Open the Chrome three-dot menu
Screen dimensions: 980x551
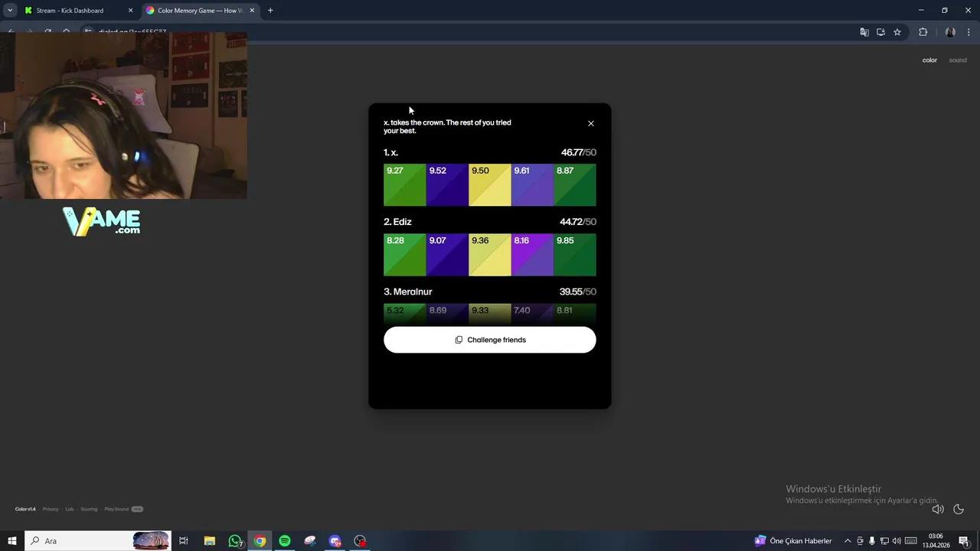coord(969,32)
